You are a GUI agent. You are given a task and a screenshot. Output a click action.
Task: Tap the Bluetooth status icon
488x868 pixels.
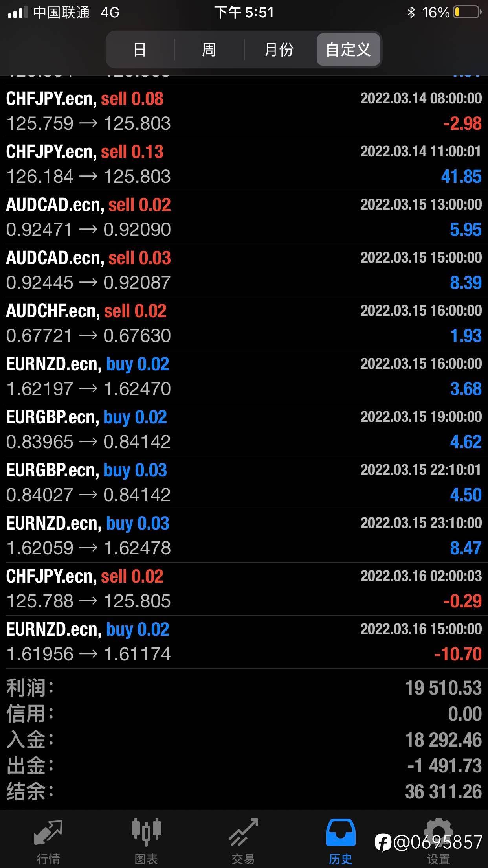pyautogui.click(x=411, y=13)
